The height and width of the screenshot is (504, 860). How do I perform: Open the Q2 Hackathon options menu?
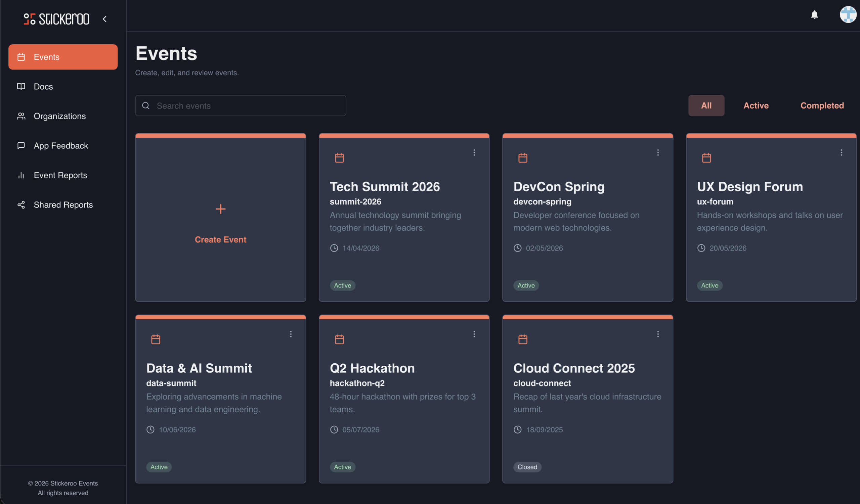(474, 334)
